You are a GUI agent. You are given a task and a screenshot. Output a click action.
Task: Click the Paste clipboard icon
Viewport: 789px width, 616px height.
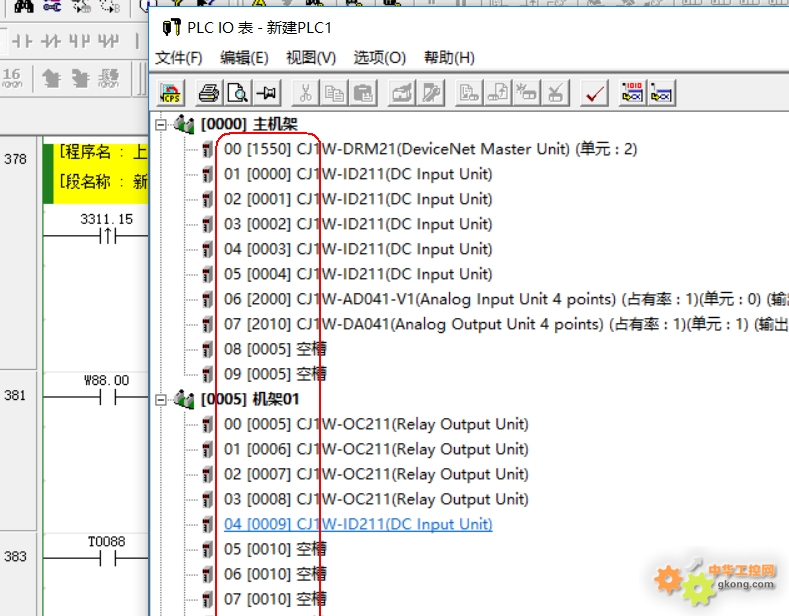pyautogui.click(x=363, y=93)
